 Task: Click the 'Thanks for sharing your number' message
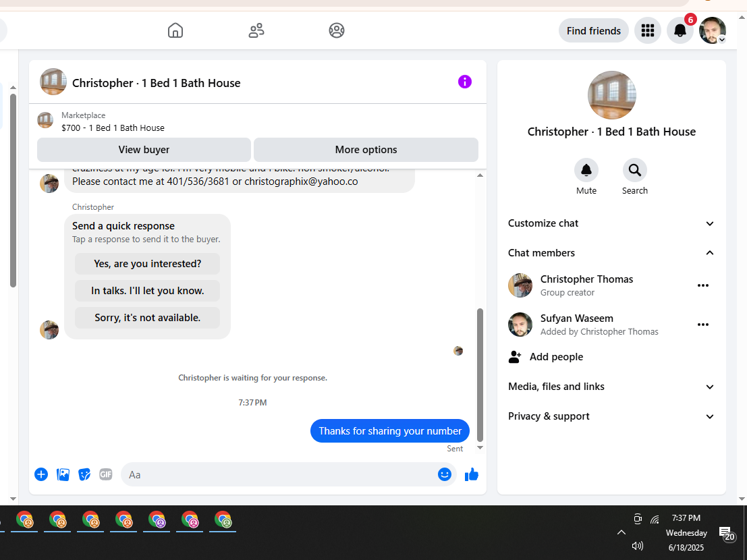point(390,430)
